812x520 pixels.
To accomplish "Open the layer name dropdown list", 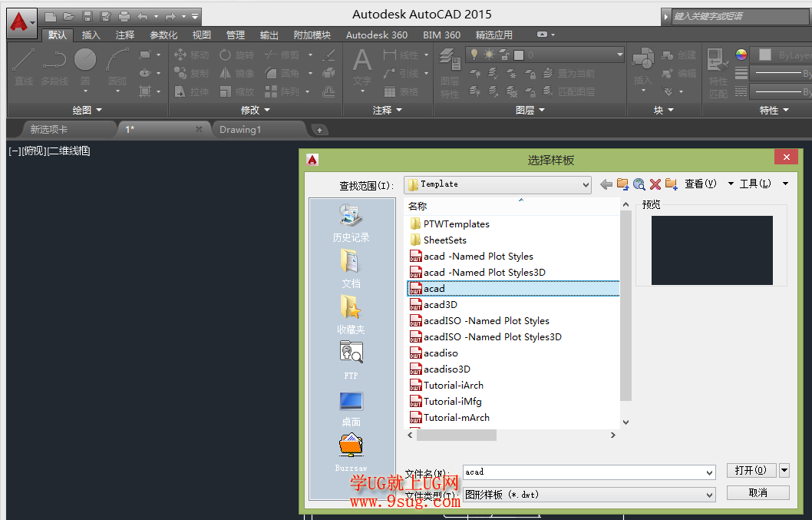I will coord(620,55).
